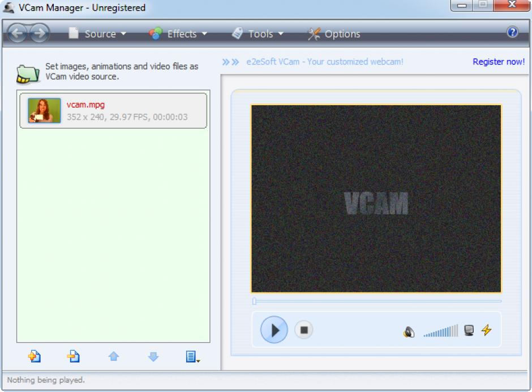Image resolution: width=532 pixels, height=392 pixels.
Task: Click the Stop playback button
Action: [x=303, y=330]
